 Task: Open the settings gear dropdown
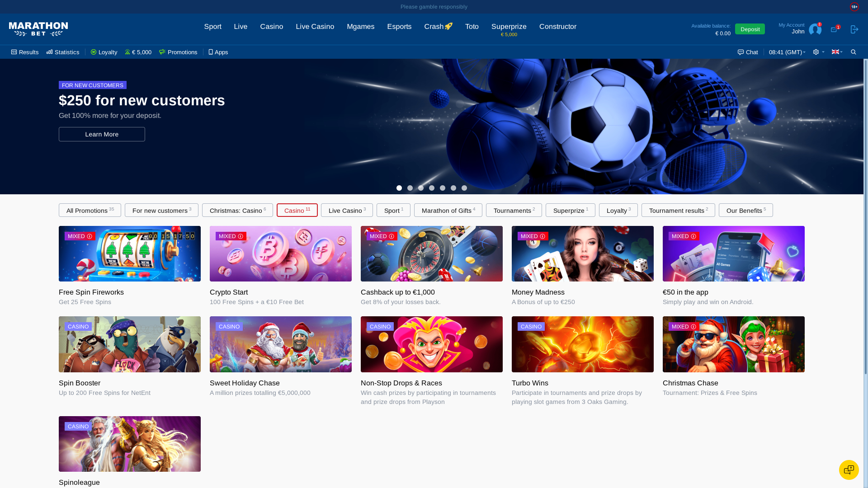click(816, 52)
